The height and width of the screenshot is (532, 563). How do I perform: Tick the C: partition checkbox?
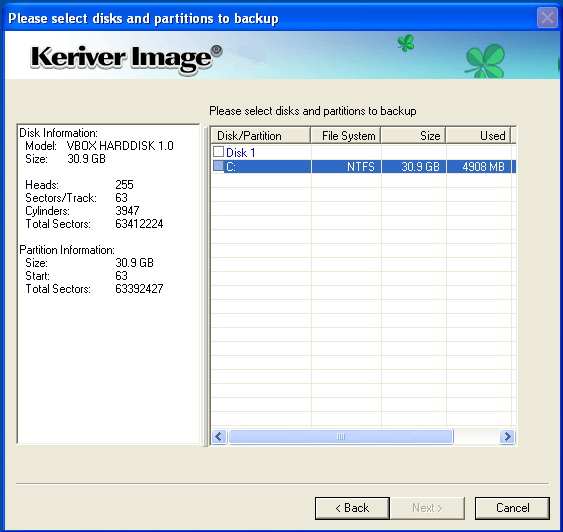tap(218, 166)
